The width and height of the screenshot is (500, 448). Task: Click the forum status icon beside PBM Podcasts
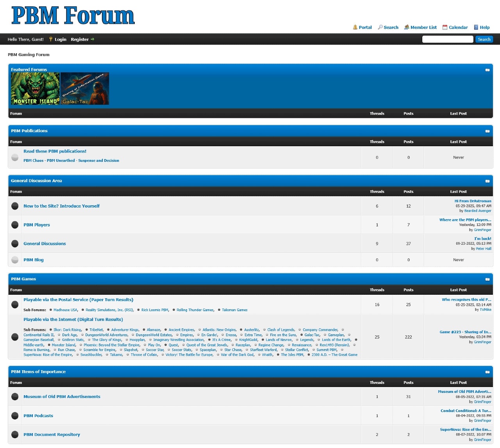pos(15,415)
